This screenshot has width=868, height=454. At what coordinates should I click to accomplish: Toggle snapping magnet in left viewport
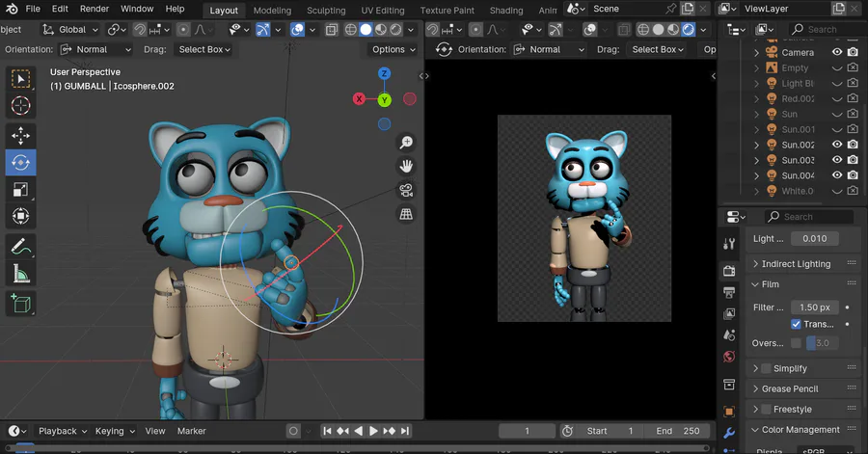pyautogui.click(x=140, y=29)
